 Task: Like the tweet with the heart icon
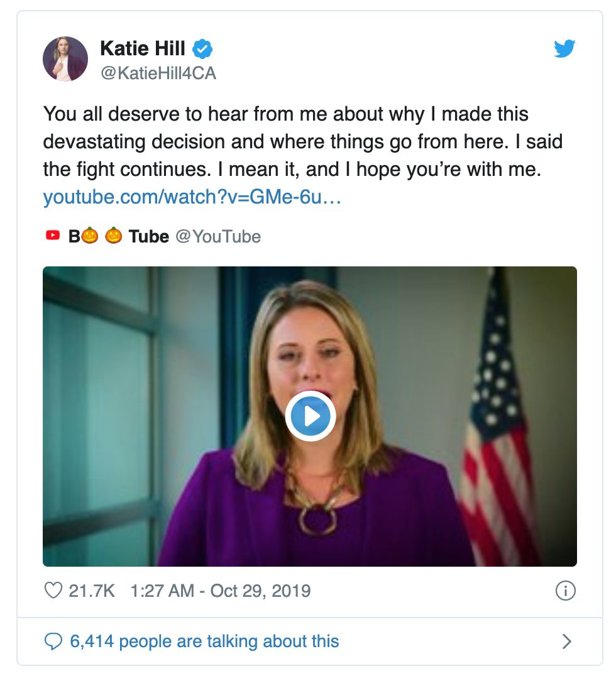[x=54, y=591]
